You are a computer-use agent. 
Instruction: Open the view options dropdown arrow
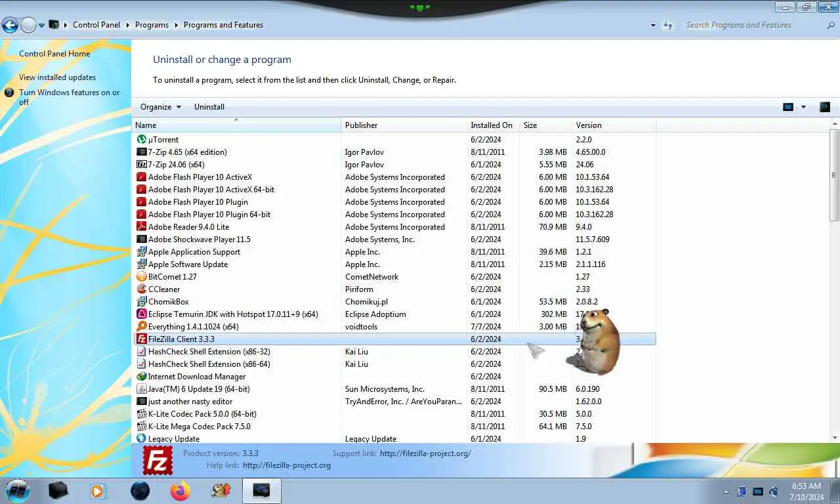coord(803,107)
